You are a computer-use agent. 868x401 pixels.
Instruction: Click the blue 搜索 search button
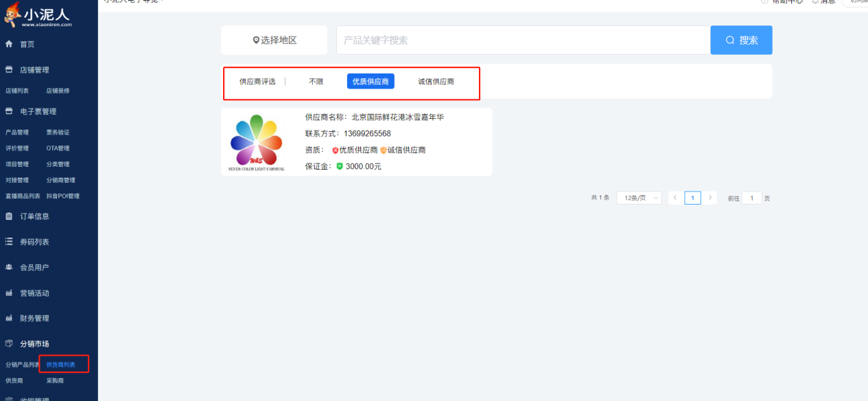coord(741,41)
